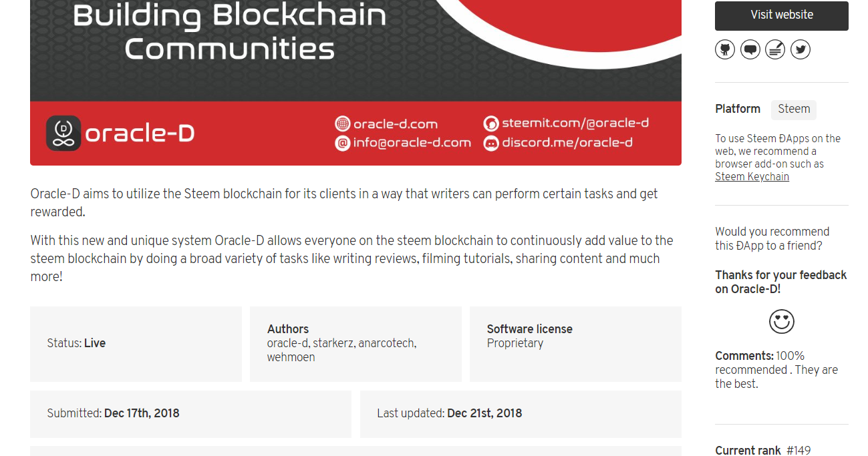Click the Visit website button
The height and width of the screenshot is (456, 868).
pos(782,15)
